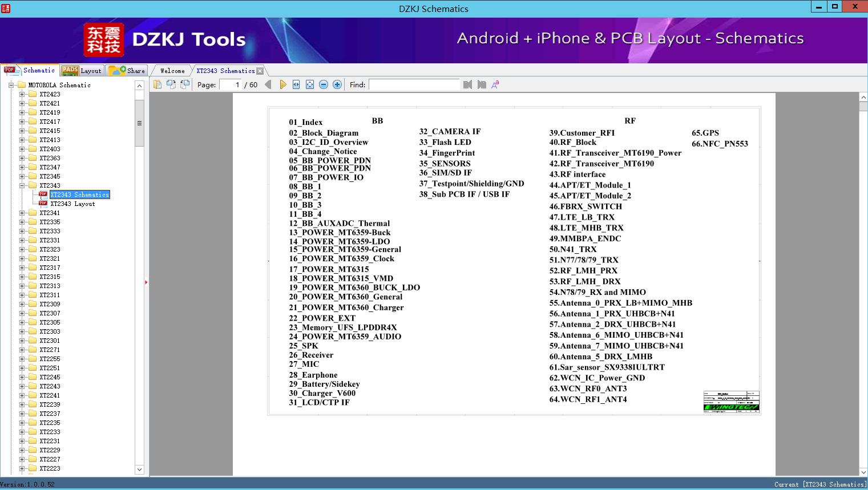868x490 pixels.
Task: Select the XT2323 folder
Action: (50, 249)
